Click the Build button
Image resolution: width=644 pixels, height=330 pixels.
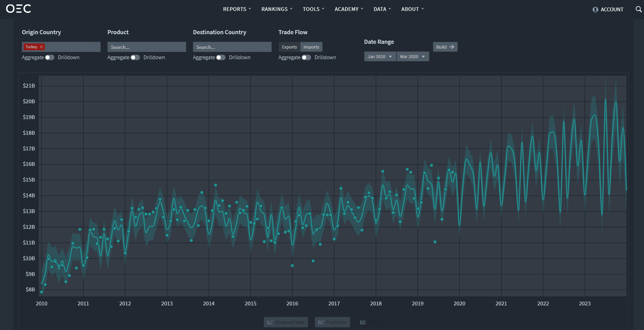(x=445, y=47)
